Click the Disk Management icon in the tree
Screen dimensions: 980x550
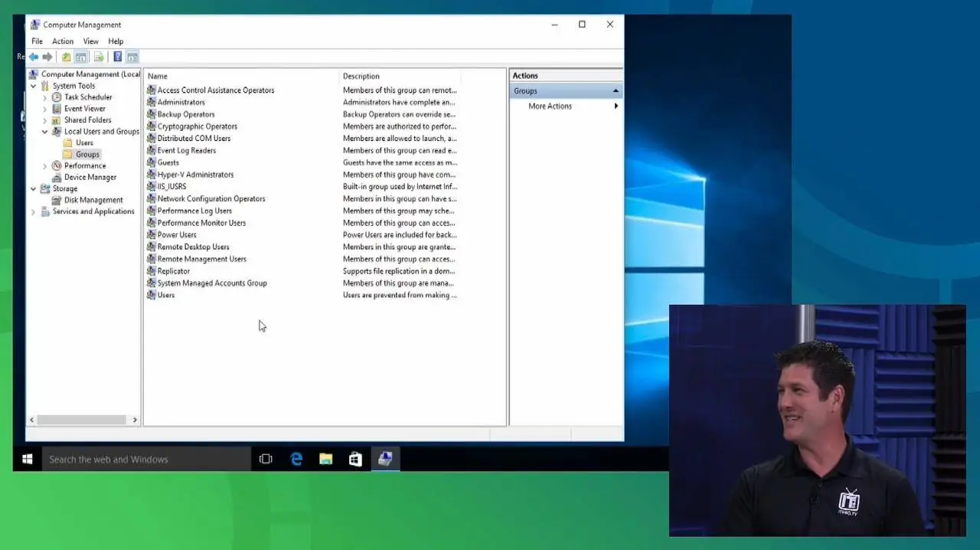[x=57, y=200]
